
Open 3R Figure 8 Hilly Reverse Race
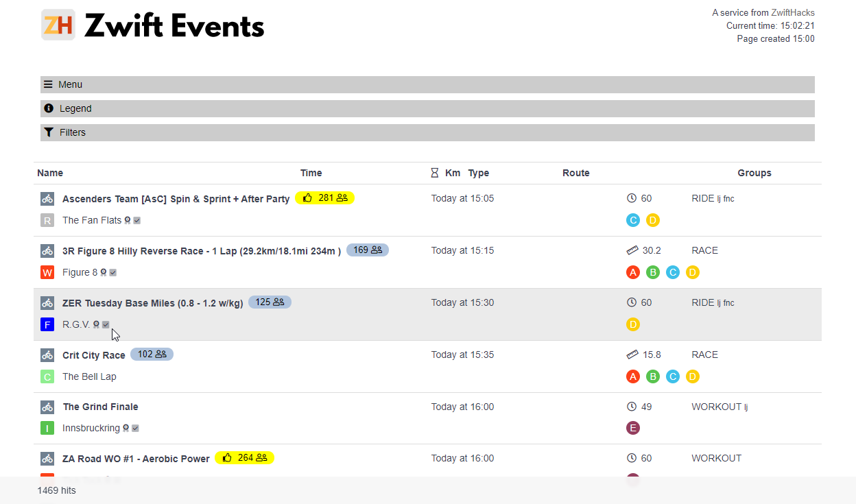pos(202,251)
